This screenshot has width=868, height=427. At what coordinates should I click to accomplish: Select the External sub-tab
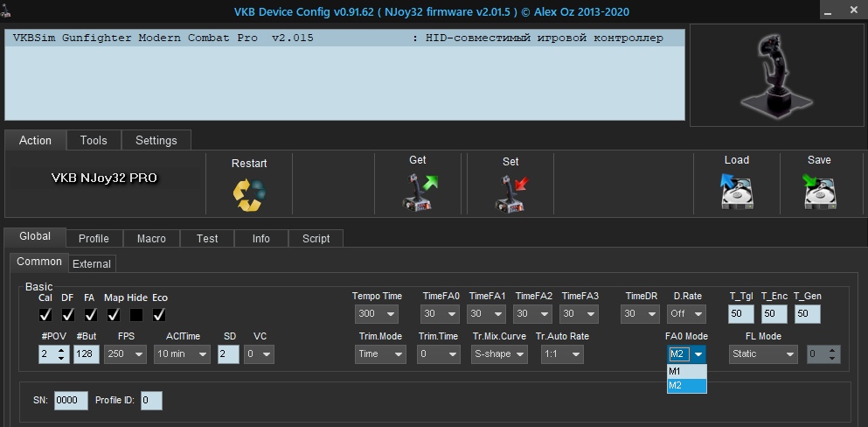coord(92,264)
